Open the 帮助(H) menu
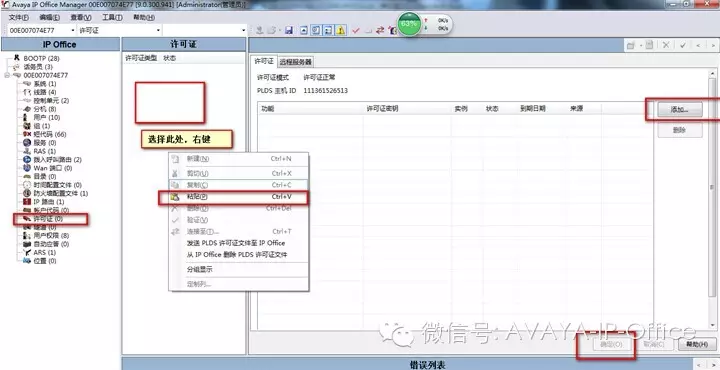The height and width of the screenshot is (370, 720). click(x=144, y=17)
